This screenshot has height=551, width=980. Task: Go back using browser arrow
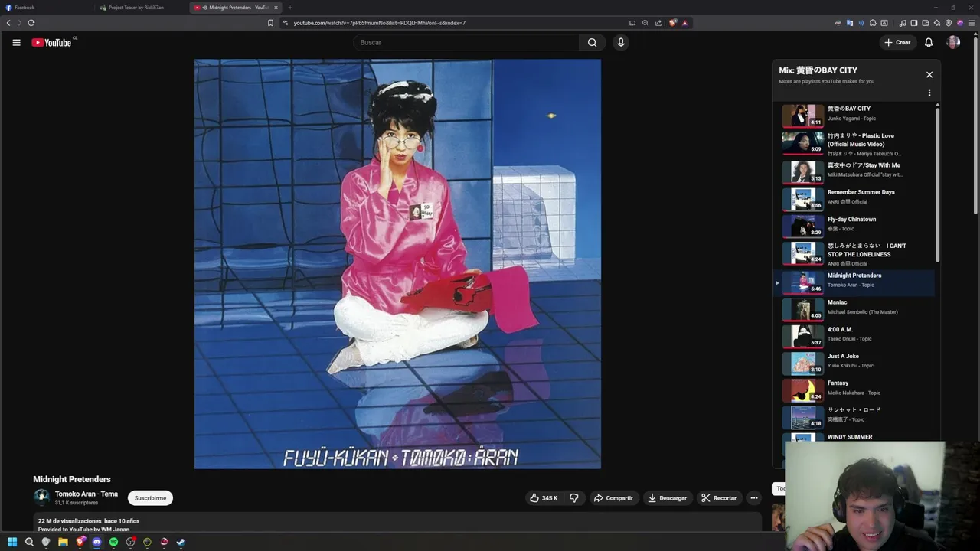[x=8, y=23]
